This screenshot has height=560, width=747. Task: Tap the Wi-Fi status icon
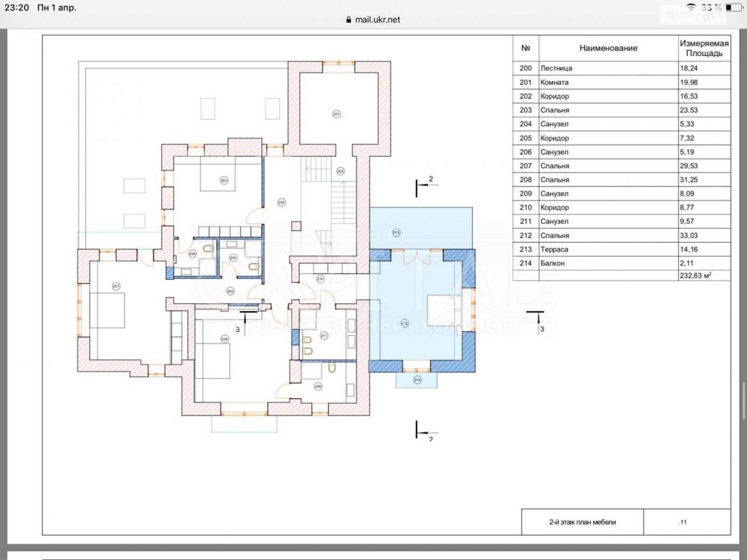pyautogui.click(x=691, y=7)
